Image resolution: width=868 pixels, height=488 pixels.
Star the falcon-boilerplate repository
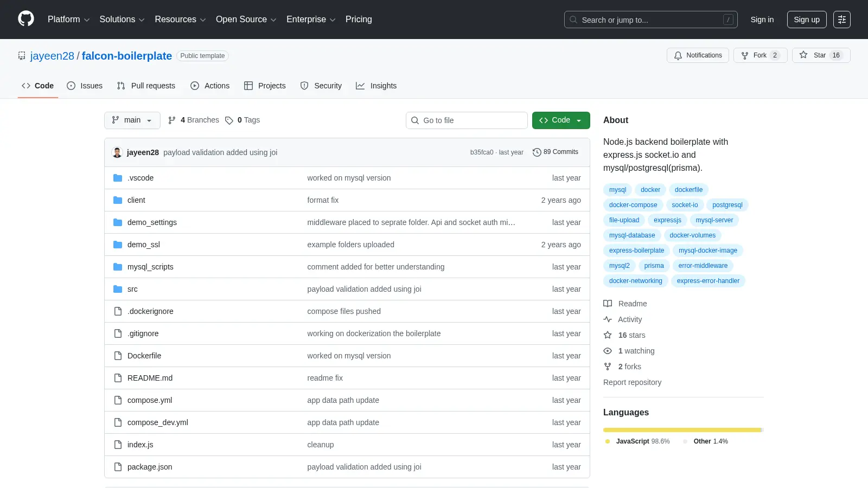821,55
